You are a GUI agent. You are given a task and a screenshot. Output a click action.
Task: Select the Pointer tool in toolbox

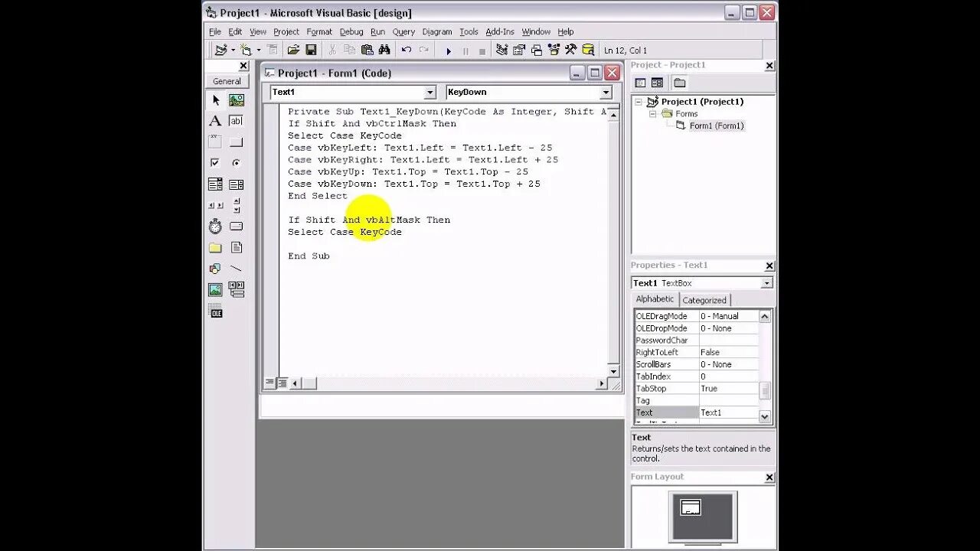215,100
